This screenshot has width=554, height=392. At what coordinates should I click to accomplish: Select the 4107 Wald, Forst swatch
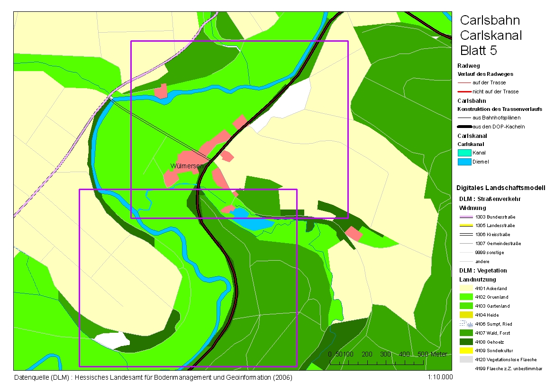click(465, 333)
